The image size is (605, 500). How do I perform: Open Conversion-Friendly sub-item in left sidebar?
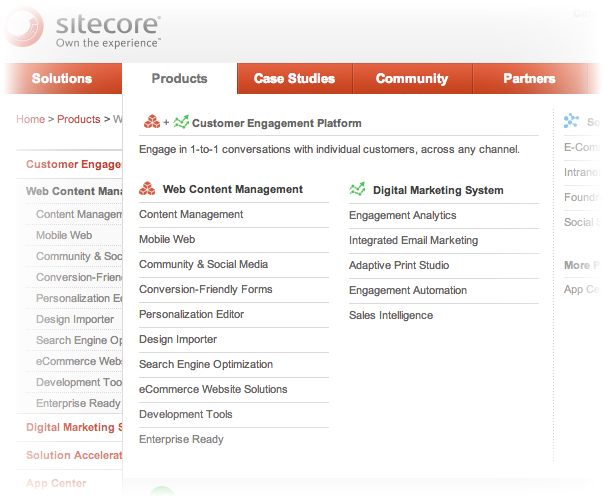(79, 277)
